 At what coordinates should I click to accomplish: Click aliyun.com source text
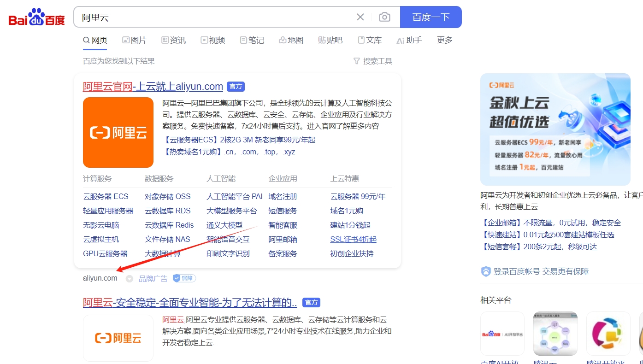click(x=100, y=278)
